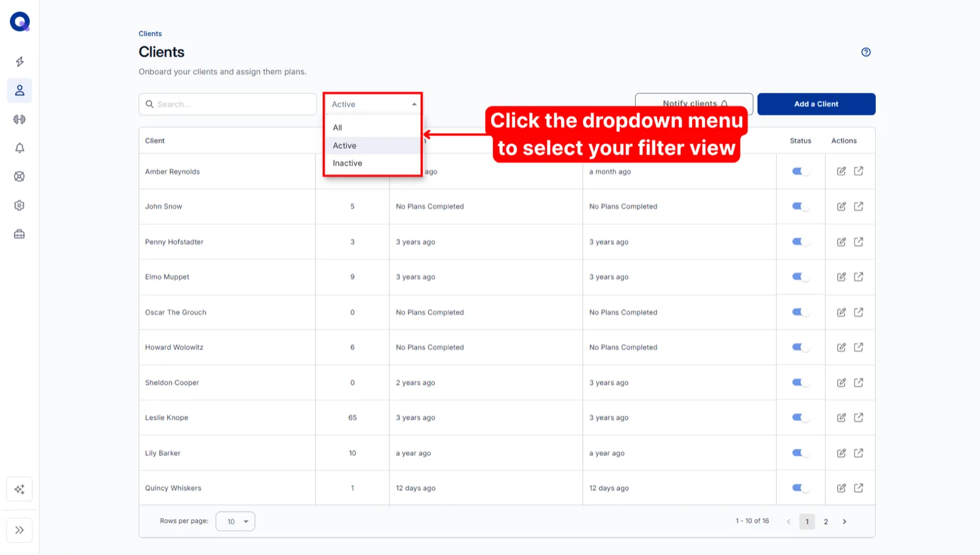Toggle Leslie Knope's status switch
This screenshot has width=980, height=555.
point(801,418)
